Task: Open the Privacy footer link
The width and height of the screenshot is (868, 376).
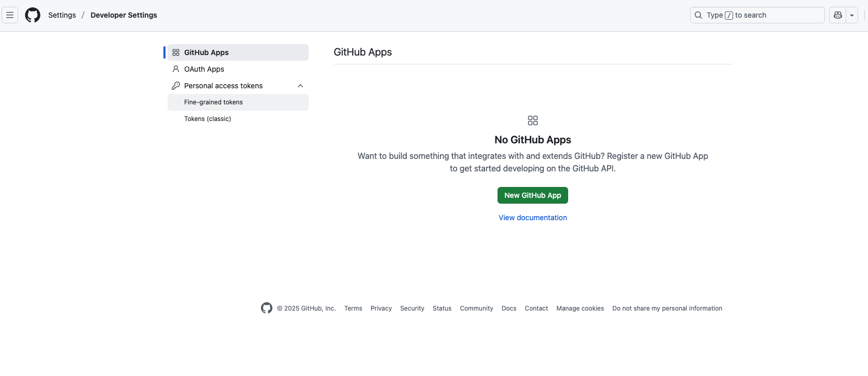Action: pos(381,308)
